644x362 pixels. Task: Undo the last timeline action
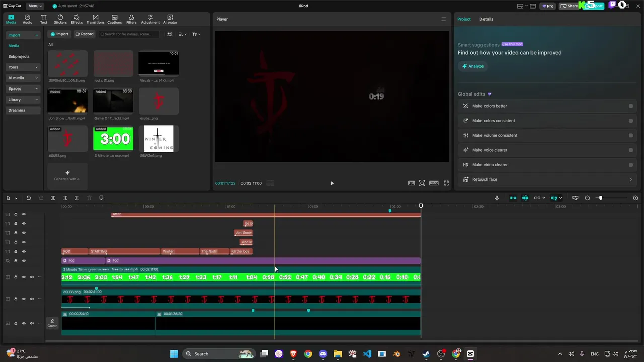click(29, 198)
